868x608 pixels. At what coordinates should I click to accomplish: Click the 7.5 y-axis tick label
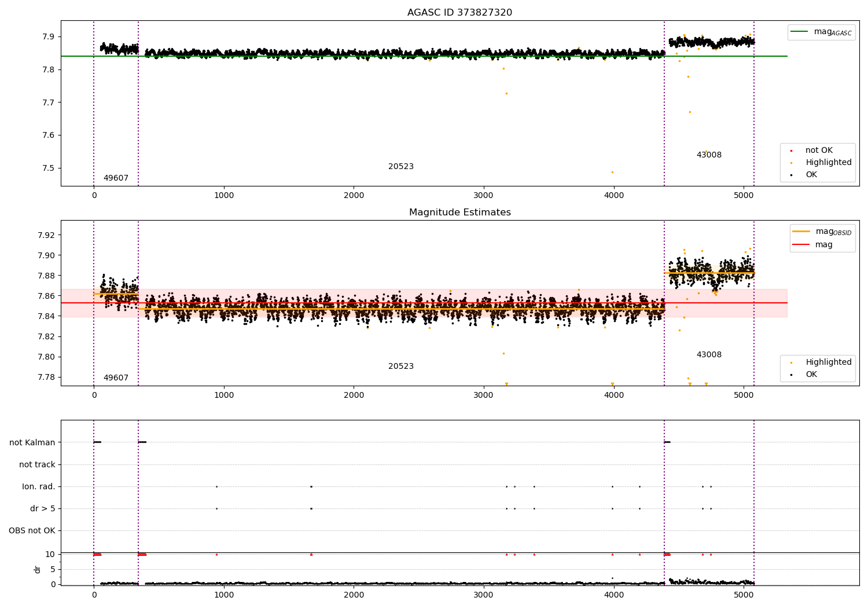tap(49, 169)
